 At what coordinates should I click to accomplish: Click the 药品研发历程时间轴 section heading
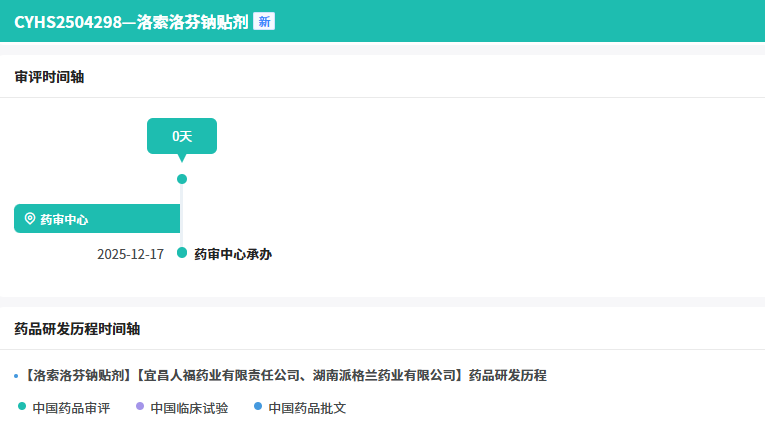click(77, 329)
